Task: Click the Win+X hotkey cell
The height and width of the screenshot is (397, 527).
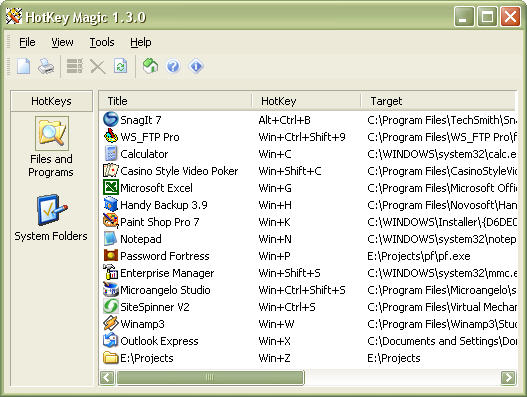Action: [274, 341]
